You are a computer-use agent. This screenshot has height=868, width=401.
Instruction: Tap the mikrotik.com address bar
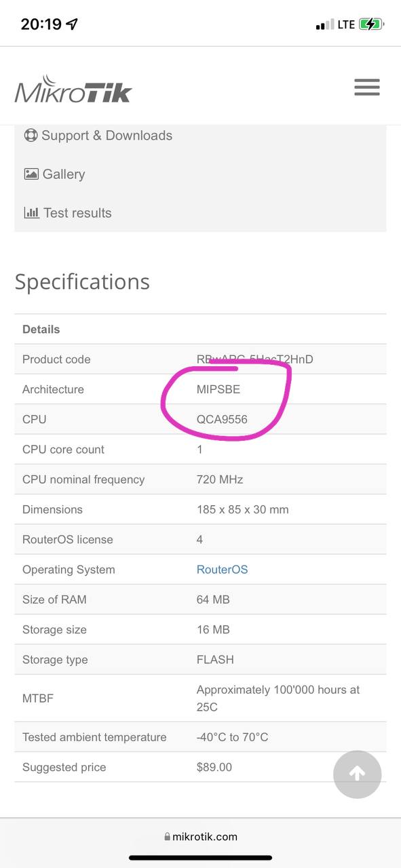(x=201, y=837)
